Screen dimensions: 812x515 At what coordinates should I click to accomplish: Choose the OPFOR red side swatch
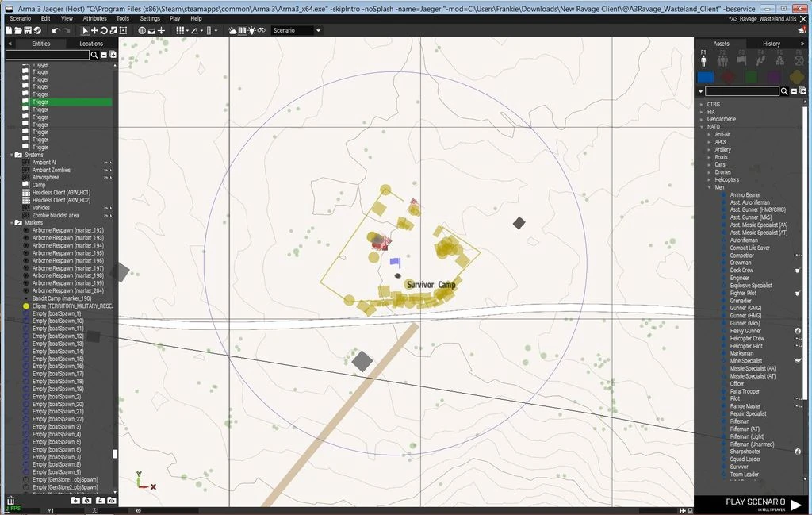pyautogui.click(x=728, y=77)
